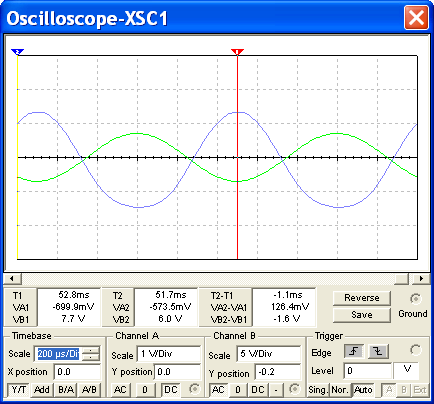Toggle the Channel B terminal radio button
434x404 pixels.
(294, 389)
